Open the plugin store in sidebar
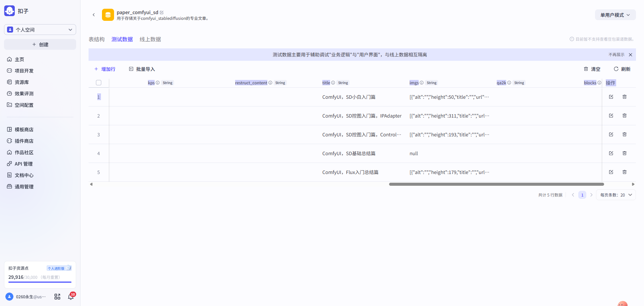This screenshot has height=306, width=644. point(23,141)
